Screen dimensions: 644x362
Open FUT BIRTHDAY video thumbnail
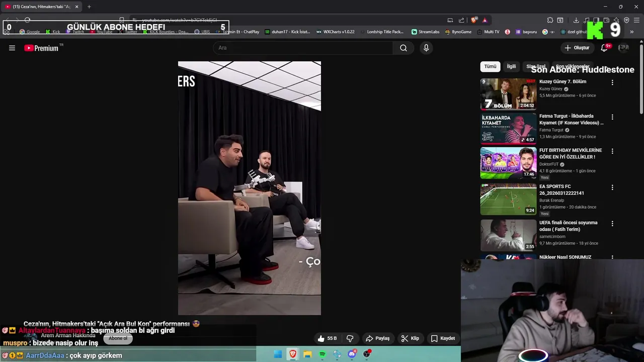(508, 163)
